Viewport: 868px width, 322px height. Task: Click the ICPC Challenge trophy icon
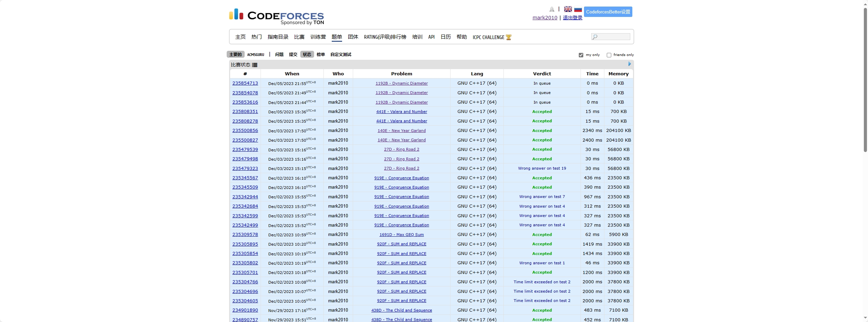coord(508,37)
